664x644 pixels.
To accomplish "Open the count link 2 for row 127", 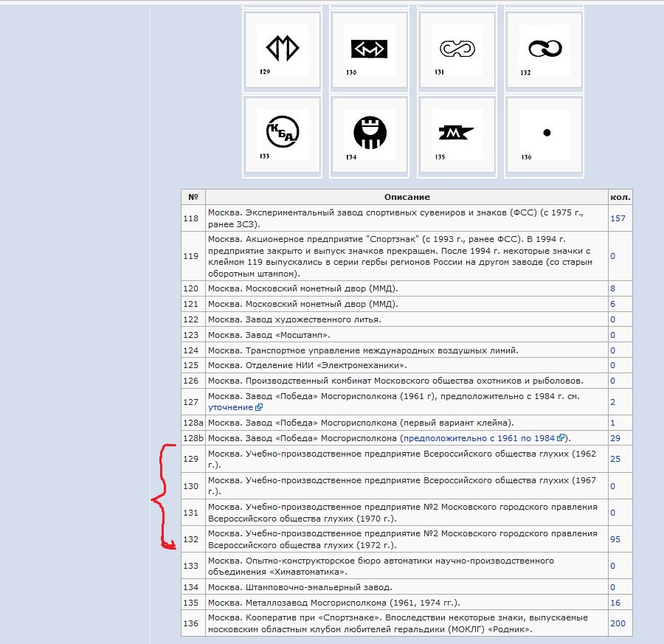I will pos(612,402).
